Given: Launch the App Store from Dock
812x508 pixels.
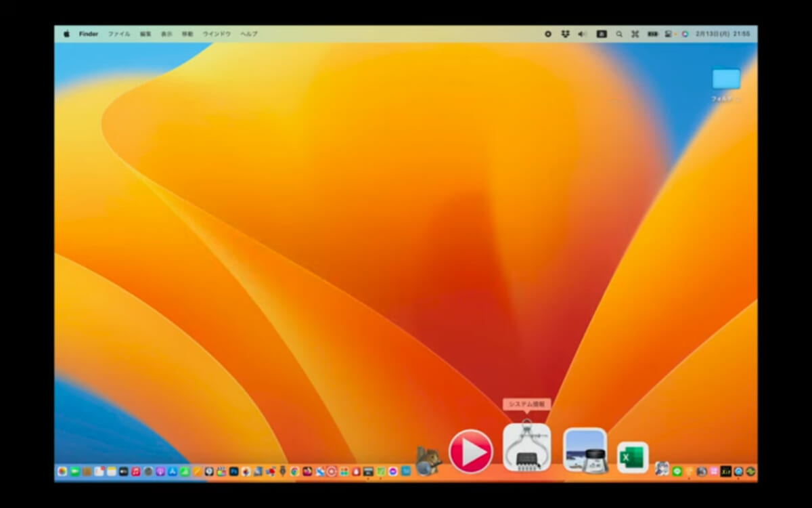Looking at the screenshot, I should [x=173, y=471].
